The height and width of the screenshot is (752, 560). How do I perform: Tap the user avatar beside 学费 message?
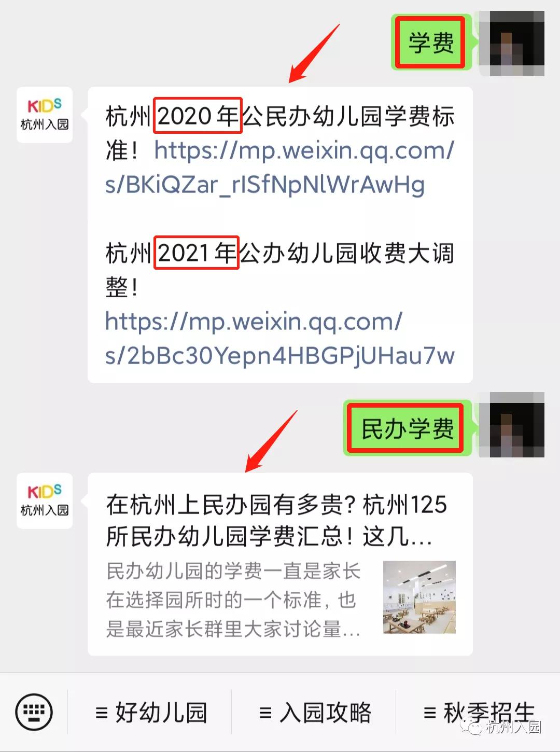(511, 43)
